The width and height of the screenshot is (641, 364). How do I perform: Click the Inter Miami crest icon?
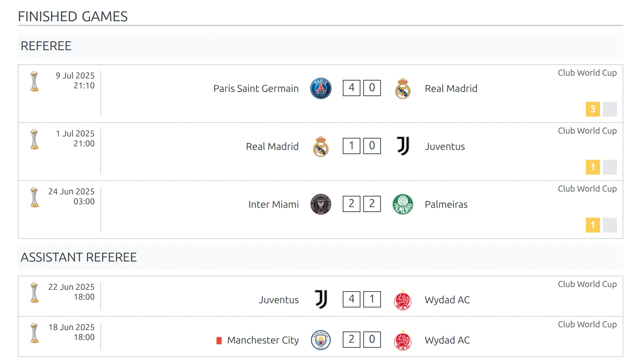pos(320,204)
